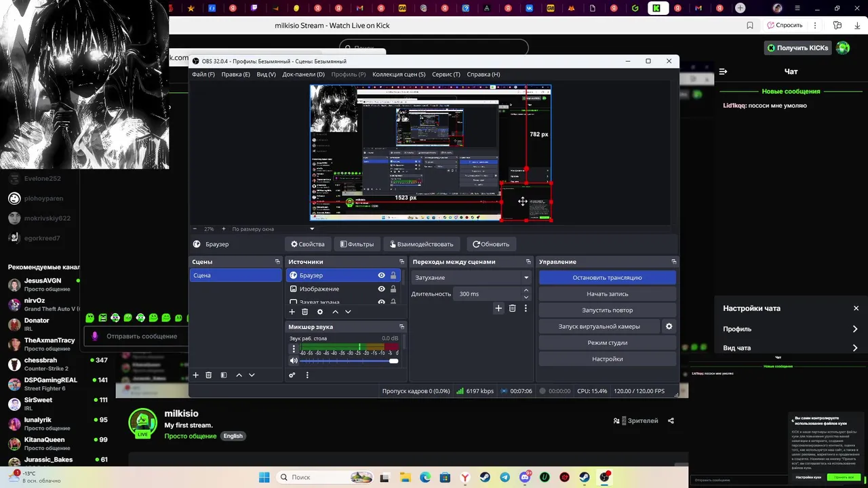Toggle visibility of Браузер source
The width and height of the screenshot is (868, 488).
(x=381, y=275)
